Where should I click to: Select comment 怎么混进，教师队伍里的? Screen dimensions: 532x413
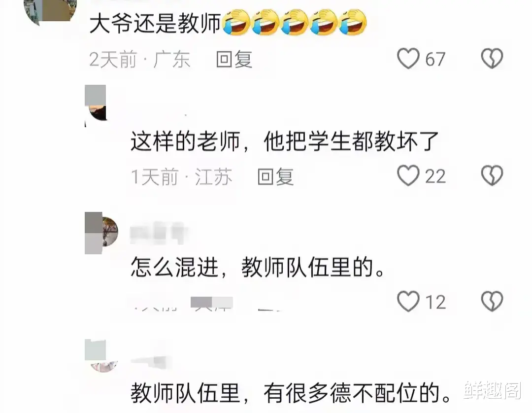(x=258, y=267)
